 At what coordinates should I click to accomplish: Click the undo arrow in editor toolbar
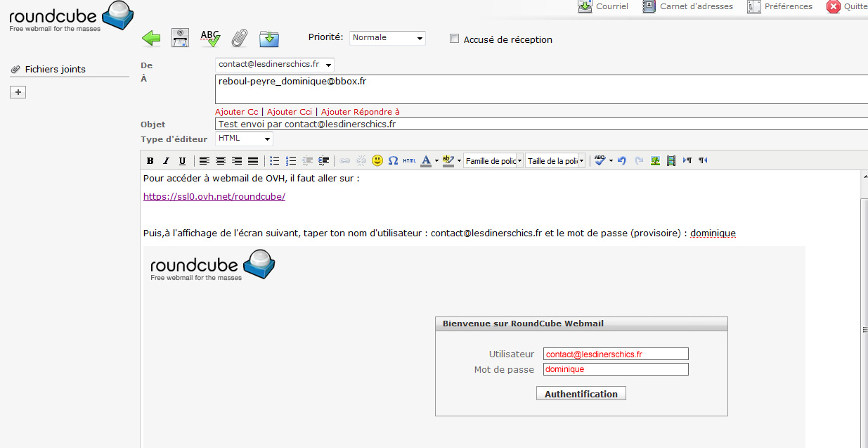(622, 160)
